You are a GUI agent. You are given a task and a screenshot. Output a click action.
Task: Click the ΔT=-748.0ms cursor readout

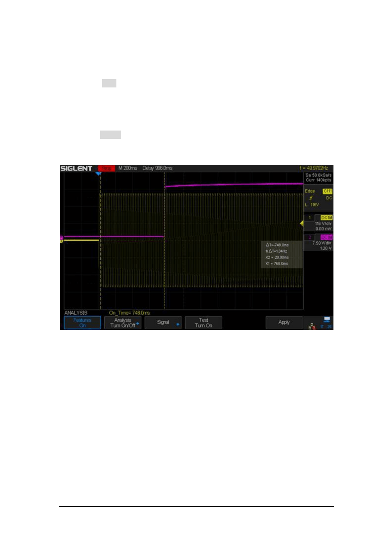277,245
